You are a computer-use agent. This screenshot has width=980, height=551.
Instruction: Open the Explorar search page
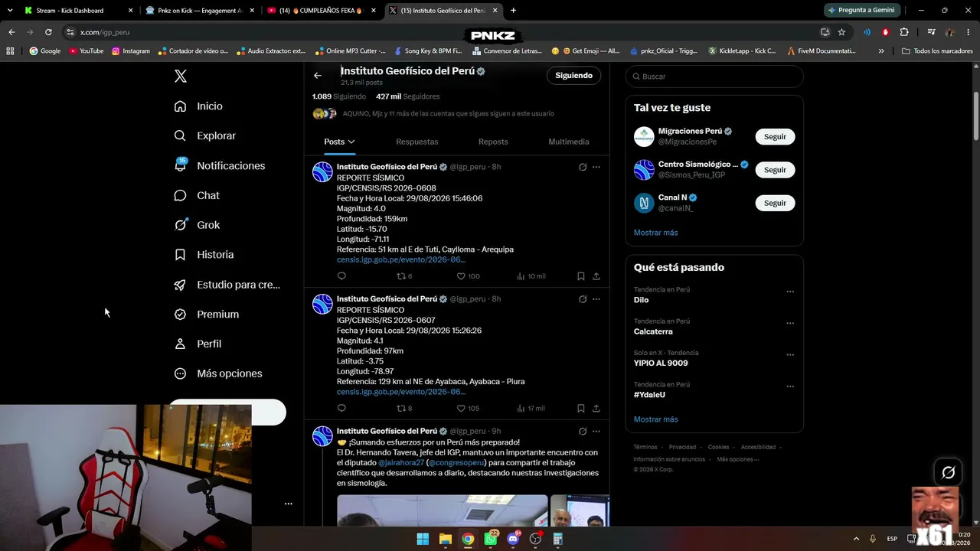pyautogui.click(x=204, y=135)
